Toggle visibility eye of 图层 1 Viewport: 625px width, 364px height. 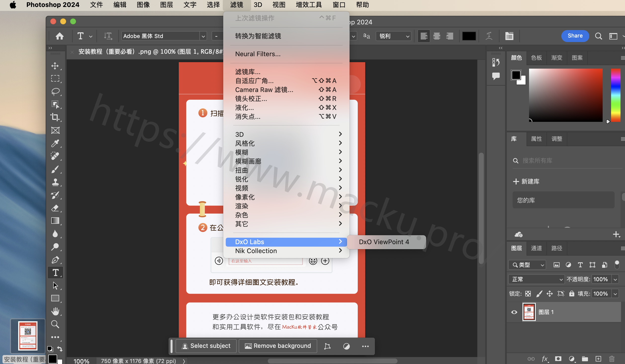tap(514, 312)
